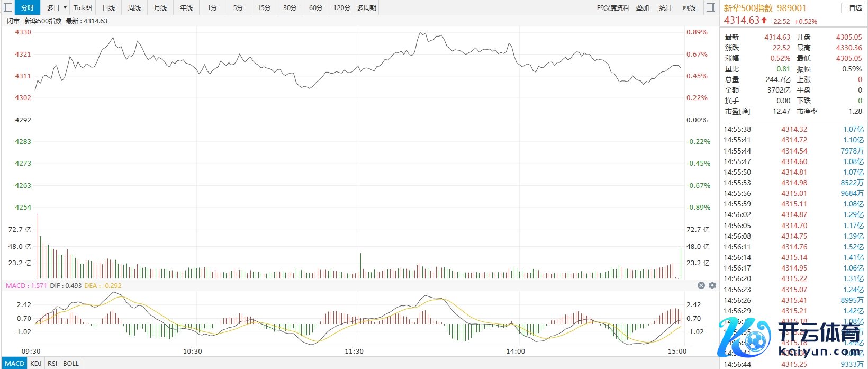Click the Kaiyun sports logo watermark
This screenshot has width=868, height=369.
click(x=791, y=339)
